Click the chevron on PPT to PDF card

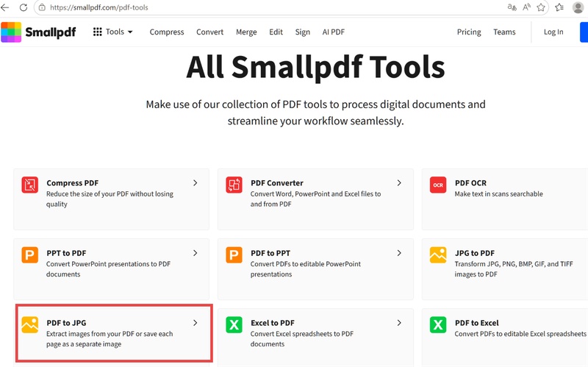click(x=195, y=253)
